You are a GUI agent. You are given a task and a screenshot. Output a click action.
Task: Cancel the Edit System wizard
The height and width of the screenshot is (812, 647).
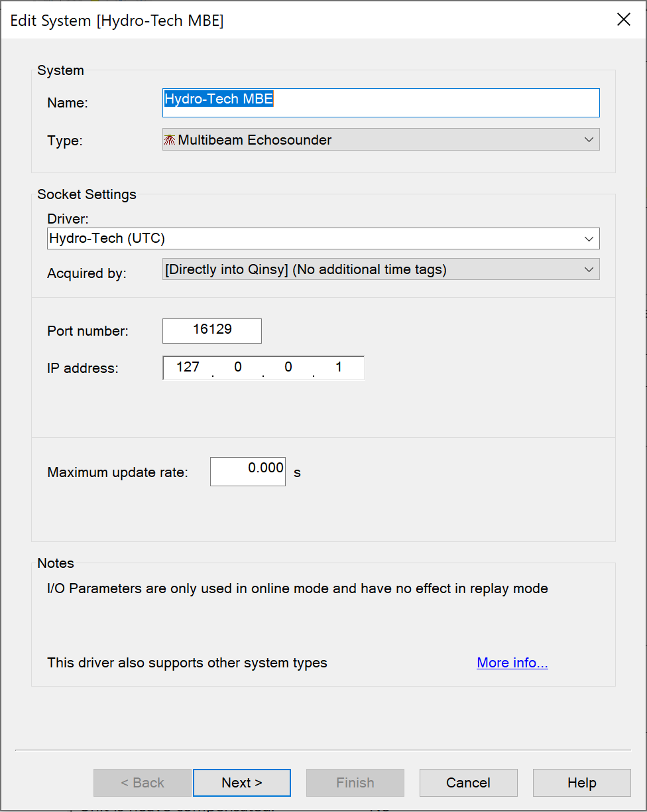click(x=468, y=783)
